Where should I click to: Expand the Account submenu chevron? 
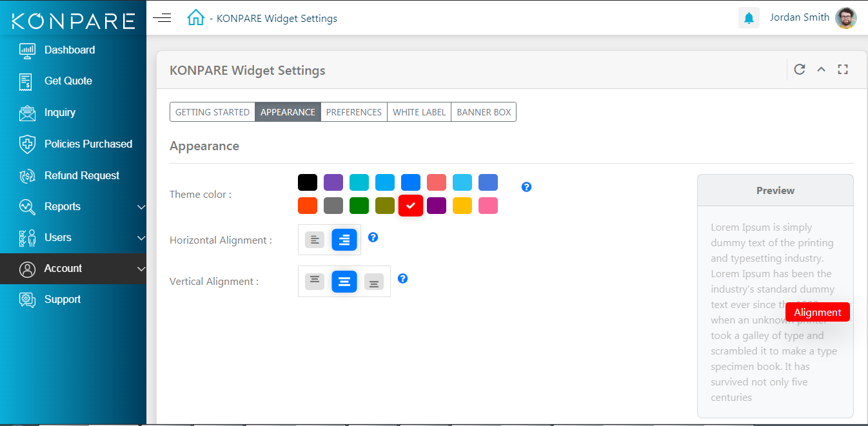(142, 269)
